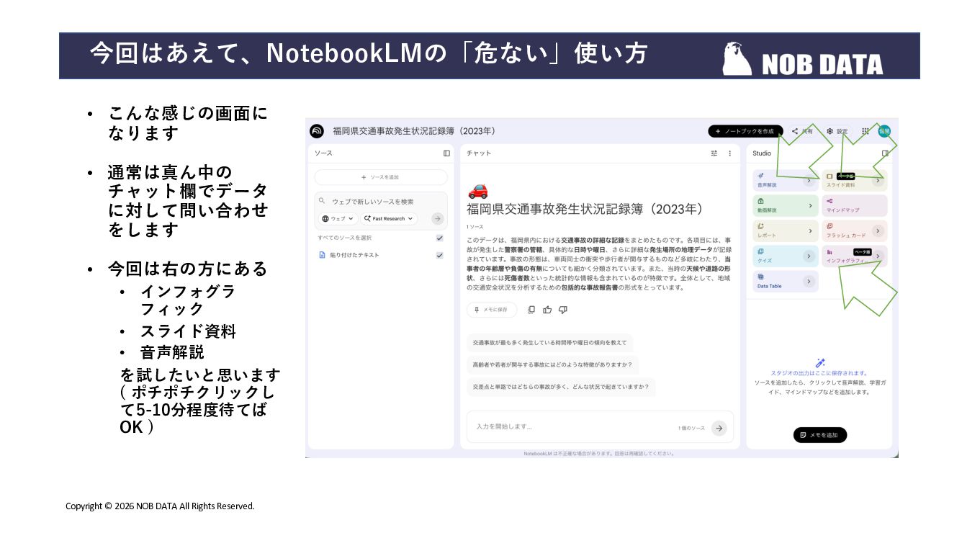
Task: Click the 1個のソース label in chat input
Action: coord(691,429)
